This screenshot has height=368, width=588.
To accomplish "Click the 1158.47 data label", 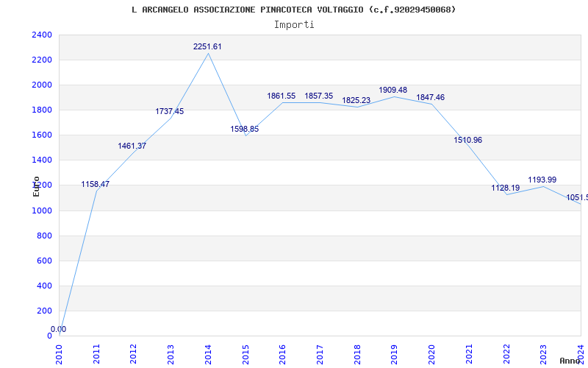I will 96,185.
